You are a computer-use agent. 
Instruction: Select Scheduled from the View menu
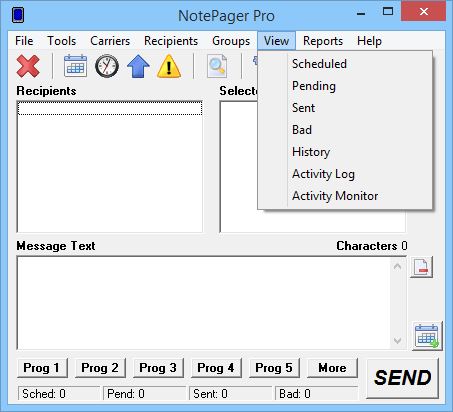point(345,64)
